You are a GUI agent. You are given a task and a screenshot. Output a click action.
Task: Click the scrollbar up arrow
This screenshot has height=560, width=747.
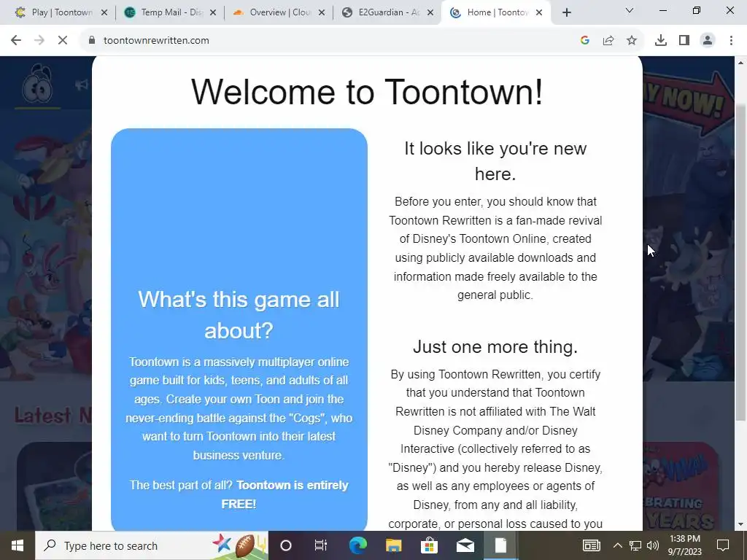click(x=740, y=63)
